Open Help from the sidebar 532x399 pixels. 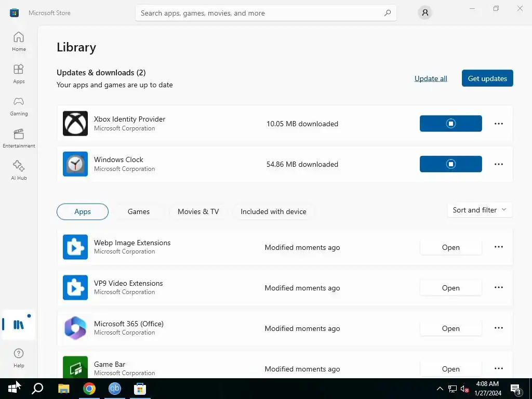19,358
